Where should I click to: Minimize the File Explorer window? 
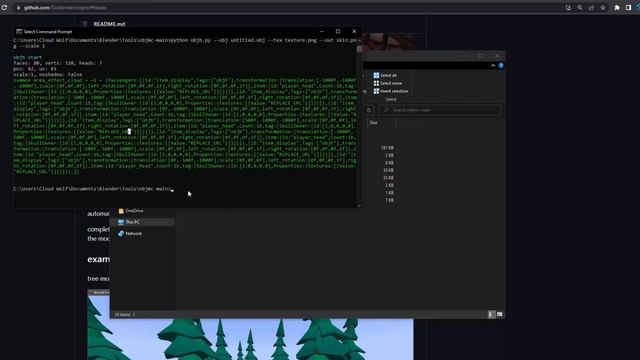click(x=464, y=56)
